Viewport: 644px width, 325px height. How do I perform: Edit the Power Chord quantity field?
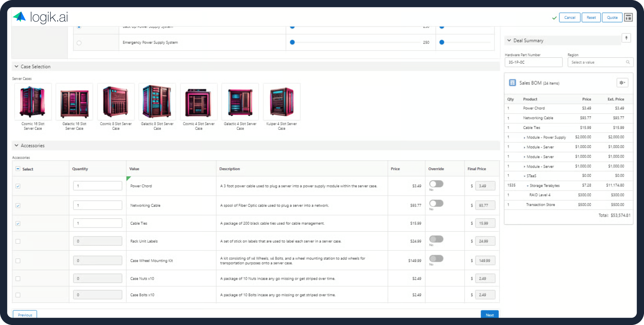(x=98, y=186)
